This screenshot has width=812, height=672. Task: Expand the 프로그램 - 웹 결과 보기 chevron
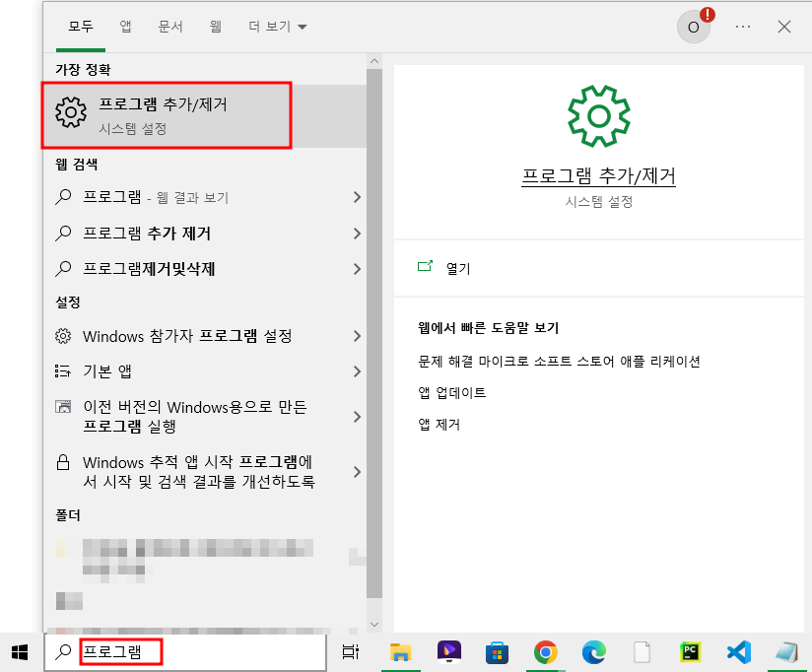coord(357,197)
